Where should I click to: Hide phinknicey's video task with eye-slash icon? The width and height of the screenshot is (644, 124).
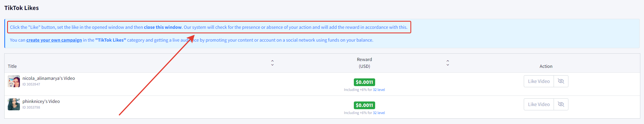[x=561, y=104]
